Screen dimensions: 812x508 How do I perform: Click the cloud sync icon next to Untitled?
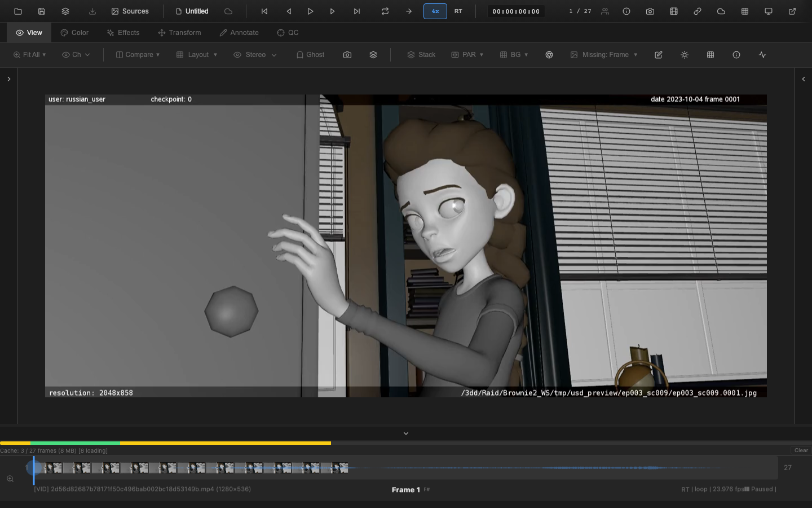228,11
